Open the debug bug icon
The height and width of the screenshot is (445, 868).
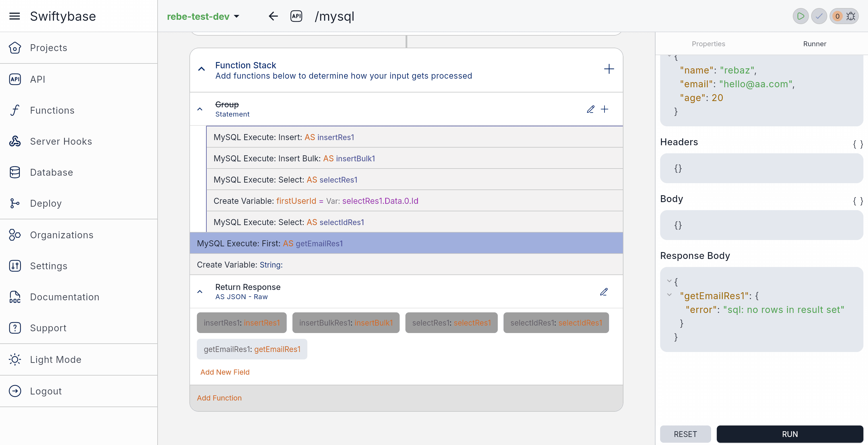[851, 16]
